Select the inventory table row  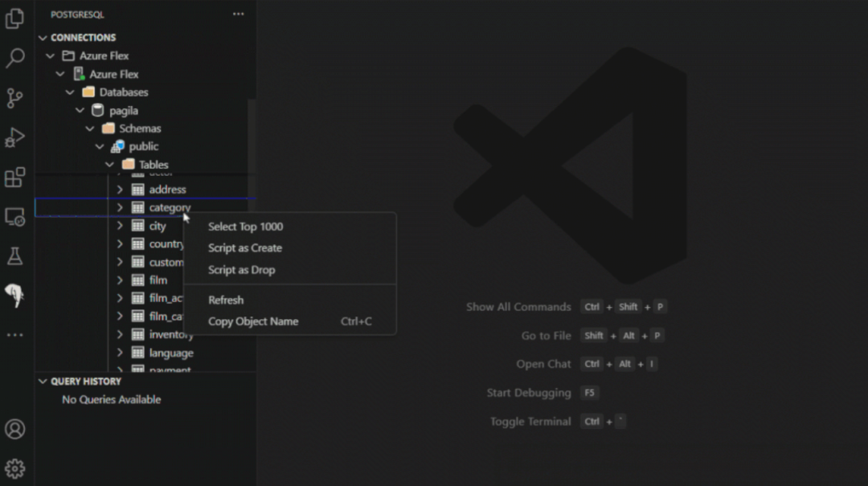(145, 334)
